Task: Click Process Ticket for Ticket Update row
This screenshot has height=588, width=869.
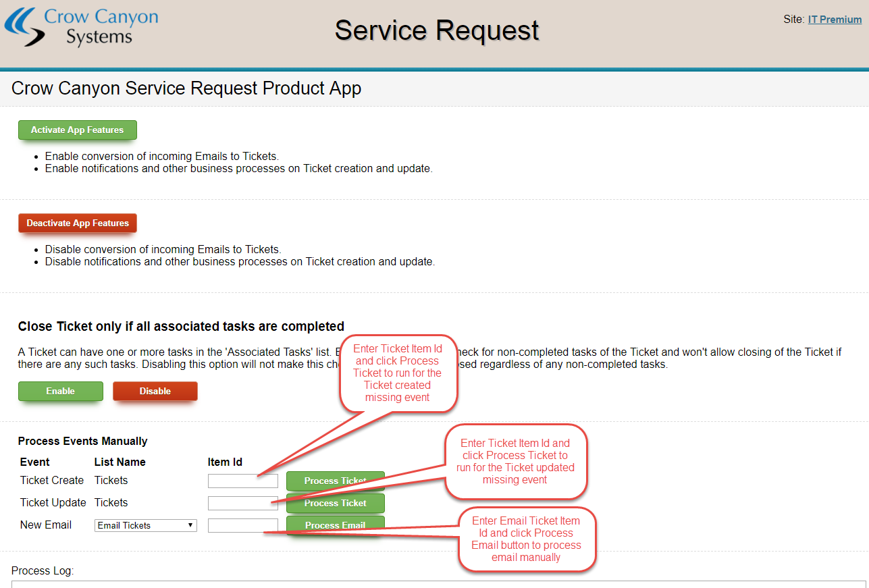Action: [x=336, y=504]
